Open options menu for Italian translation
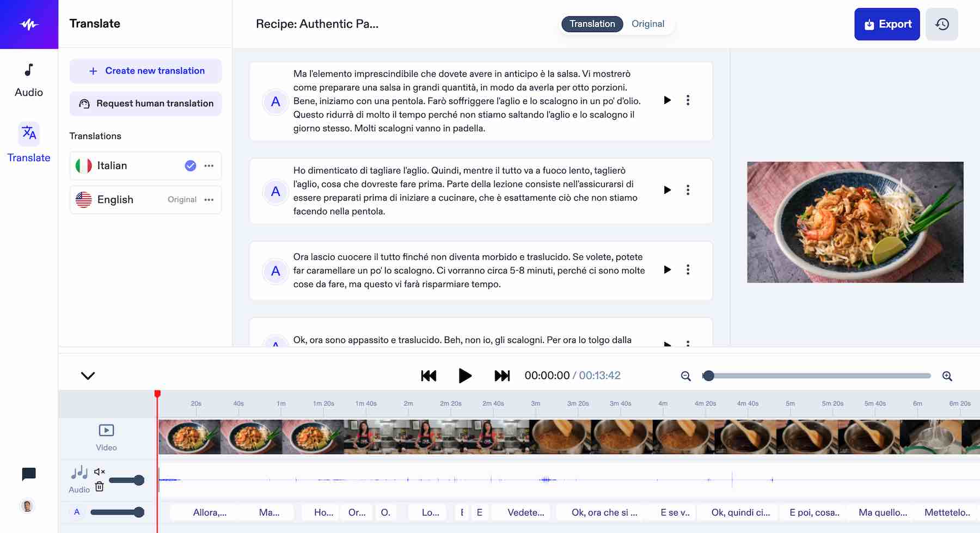 tap(209, 166)
